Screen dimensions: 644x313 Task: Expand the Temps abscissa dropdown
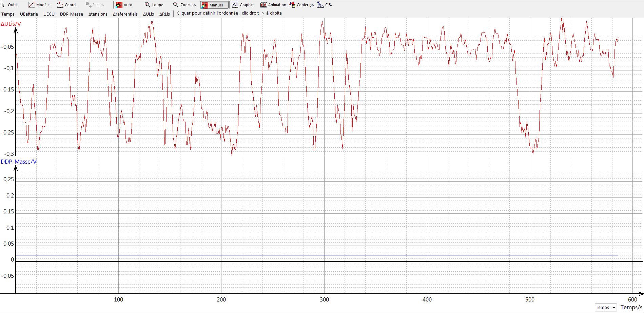pyautogui.click(x=606, y=308)
